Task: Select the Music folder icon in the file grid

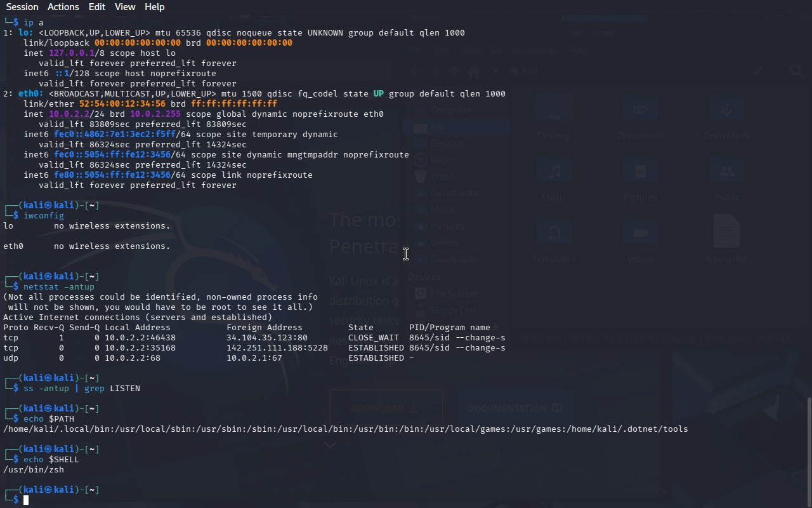Action: (554, 173)
